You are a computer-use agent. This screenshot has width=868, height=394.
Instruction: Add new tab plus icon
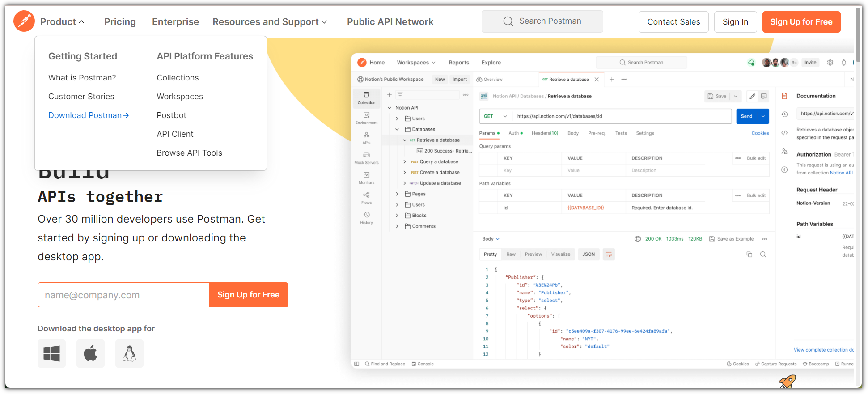point(612,79)
